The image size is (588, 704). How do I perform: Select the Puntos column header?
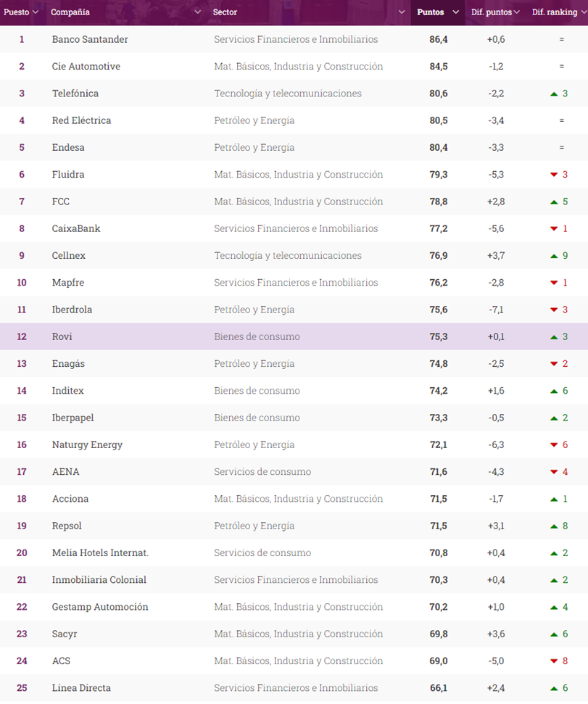point(431,12)
